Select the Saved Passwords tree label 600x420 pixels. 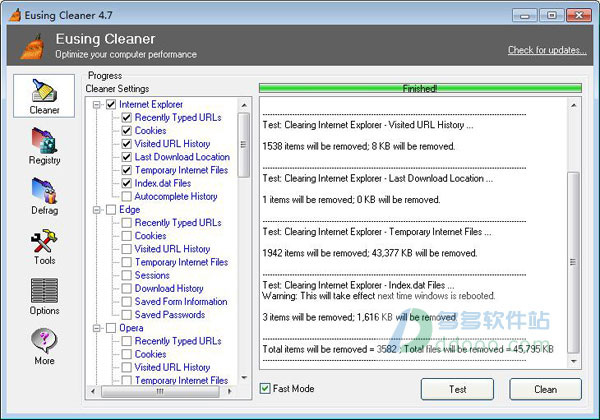click(170, 314)
